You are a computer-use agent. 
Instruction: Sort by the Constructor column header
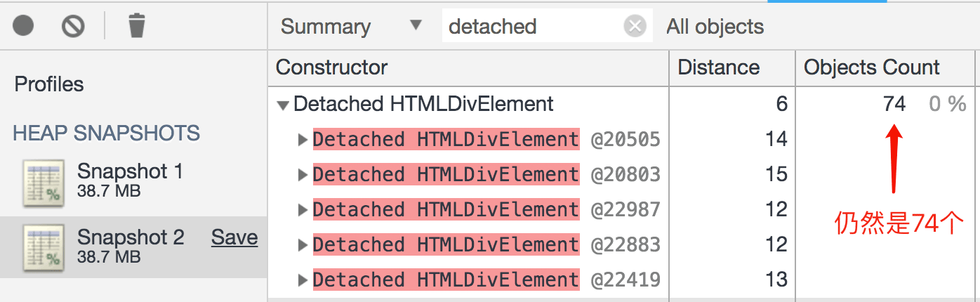(x=331, y=68)
